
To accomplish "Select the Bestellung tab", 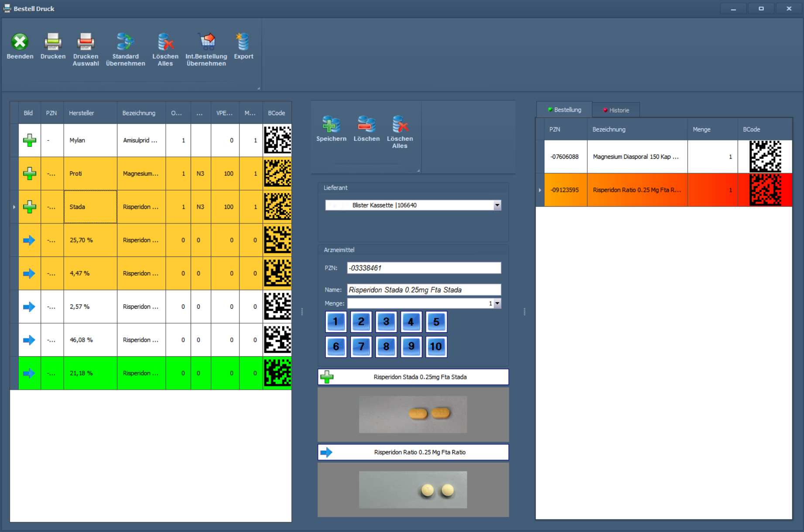I will click(565, 110).
